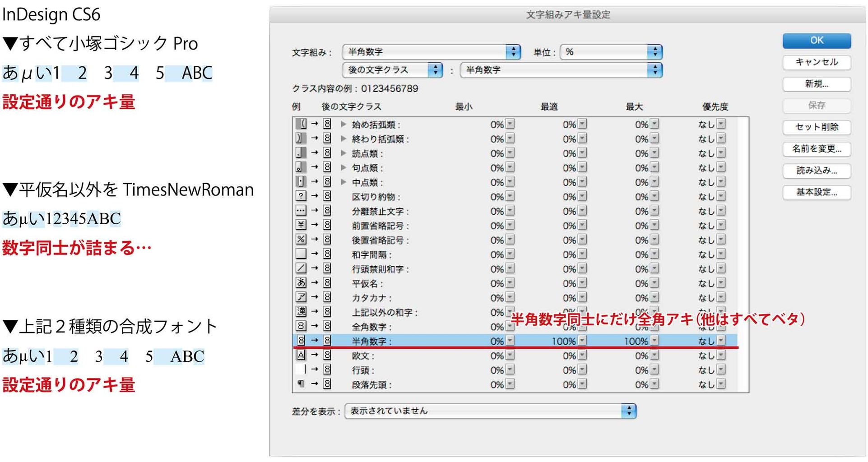Expand the 中点類 row triangle

pos(343,182)
